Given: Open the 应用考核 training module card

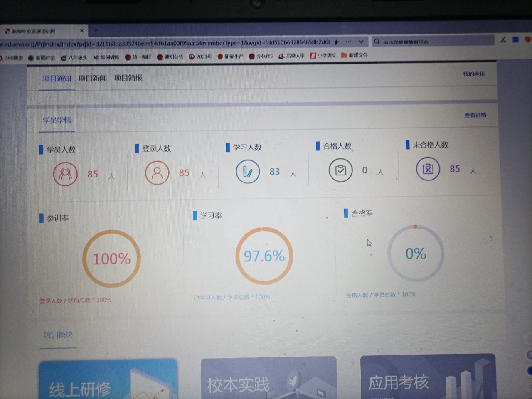Looking at the screenshot, I should click(x=427, y=376).
